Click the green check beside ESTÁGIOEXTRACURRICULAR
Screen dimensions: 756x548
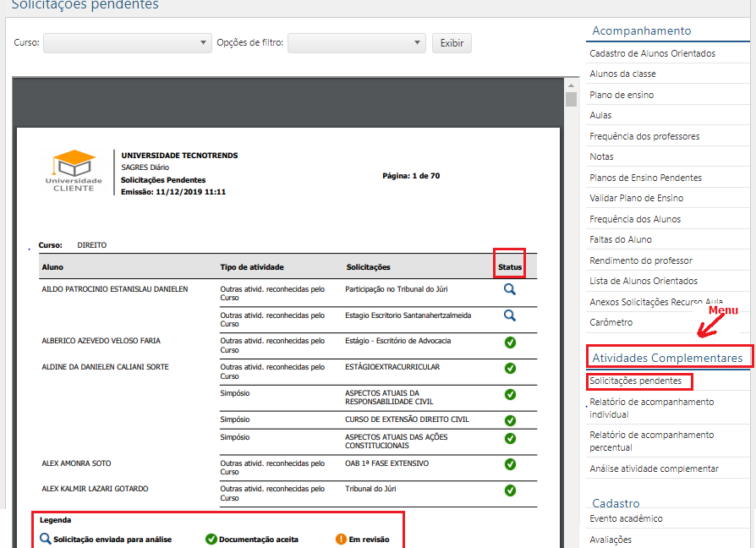pyautogui.click(x=509, y=370)
